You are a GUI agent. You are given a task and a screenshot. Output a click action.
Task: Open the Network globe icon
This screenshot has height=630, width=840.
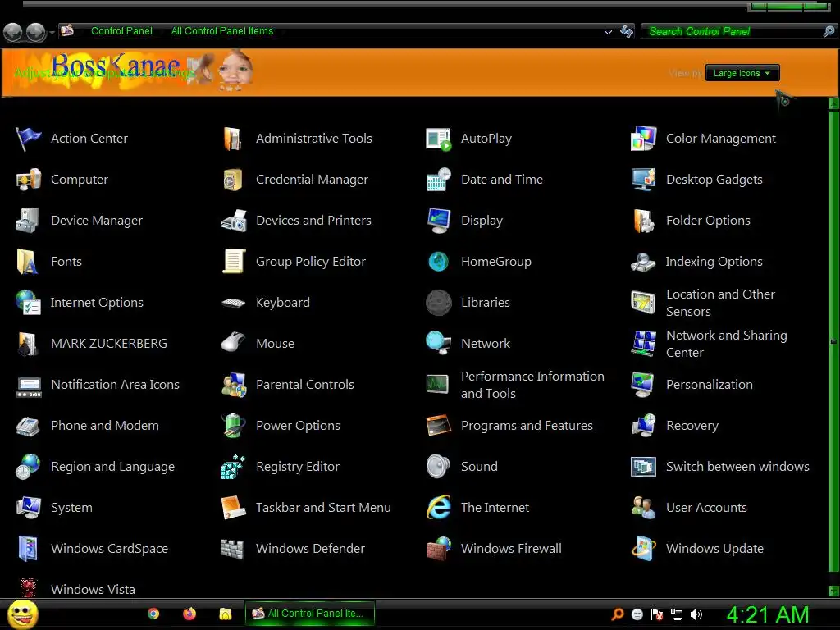(438, 344)
